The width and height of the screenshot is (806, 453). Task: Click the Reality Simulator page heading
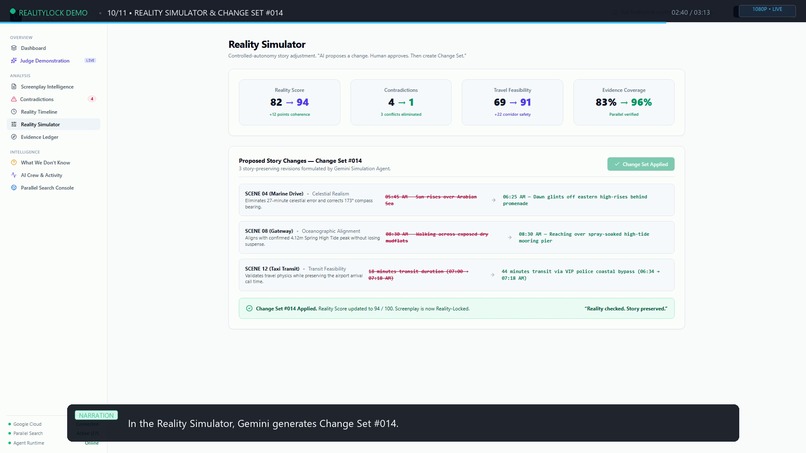click(x=267, y=44)
